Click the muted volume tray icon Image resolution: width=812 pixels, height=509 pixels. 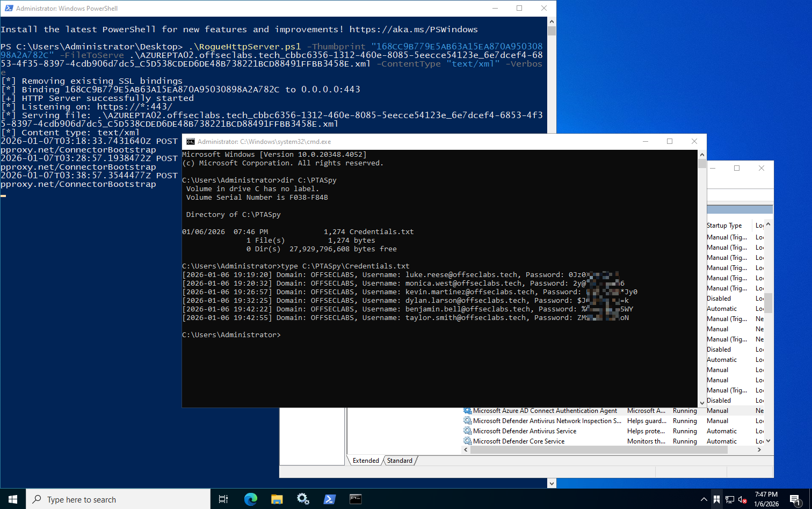(x=743, y=499)
